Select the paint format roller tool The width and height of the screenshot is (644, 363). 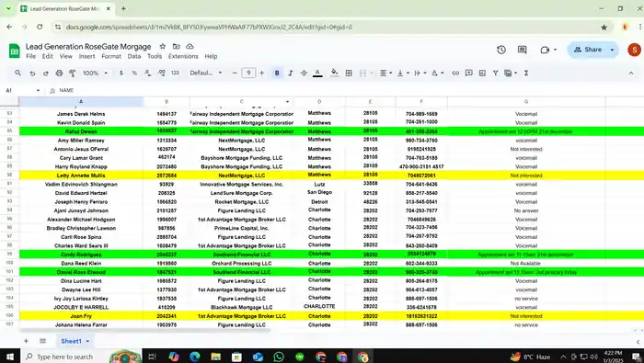tap(73, 73)
